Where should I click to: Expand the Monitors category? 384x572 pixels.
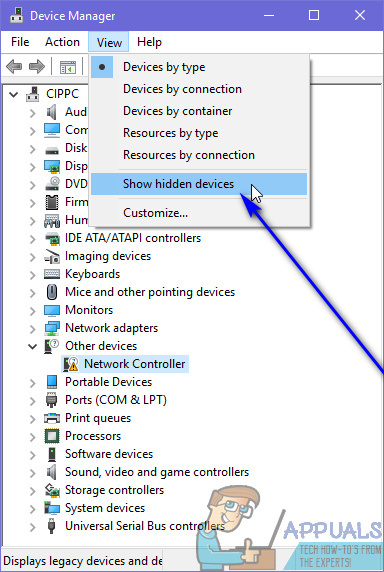click(33, 311)
